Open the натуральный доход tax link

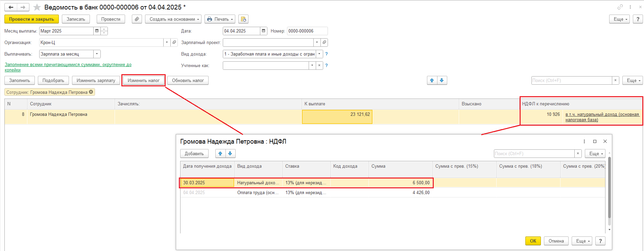pyautogui.click(x=602, y=117)
